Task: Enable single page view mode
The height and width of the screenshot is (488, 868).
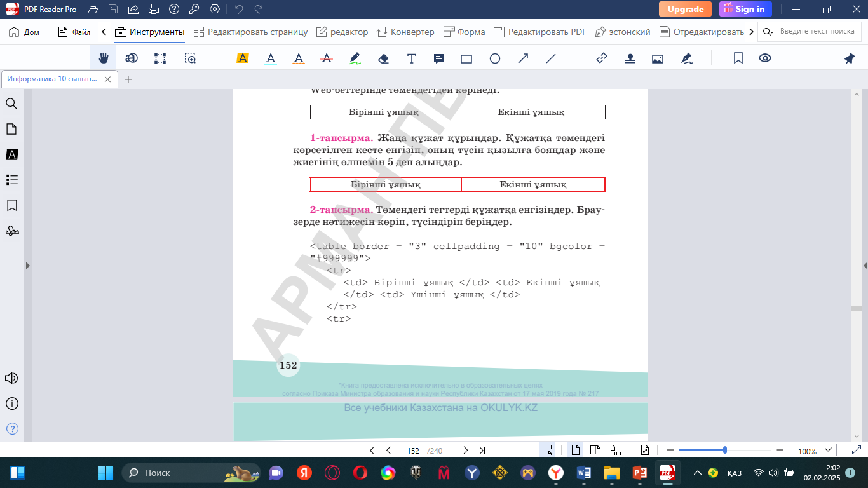Action: (576, 451)
